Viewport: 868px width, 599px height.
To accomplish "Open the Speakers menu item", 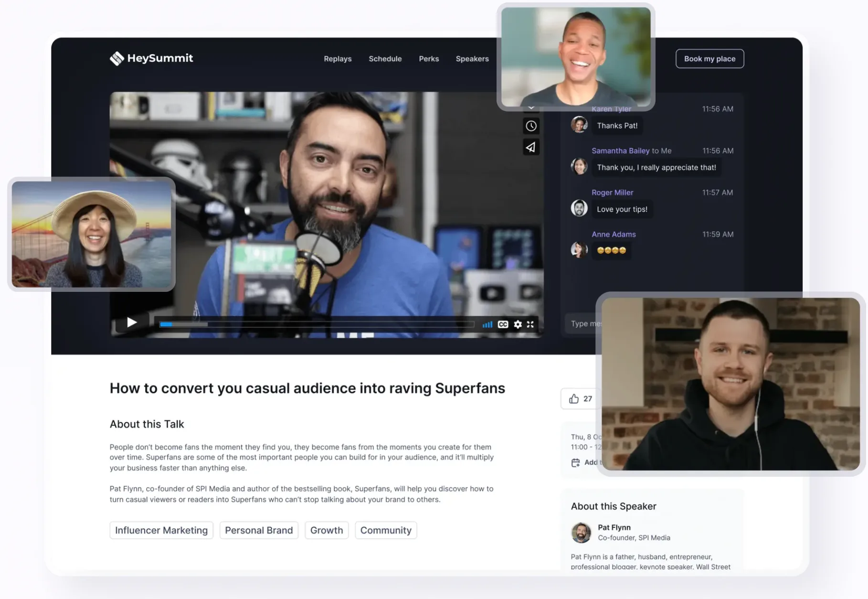I will click(472, 58).
